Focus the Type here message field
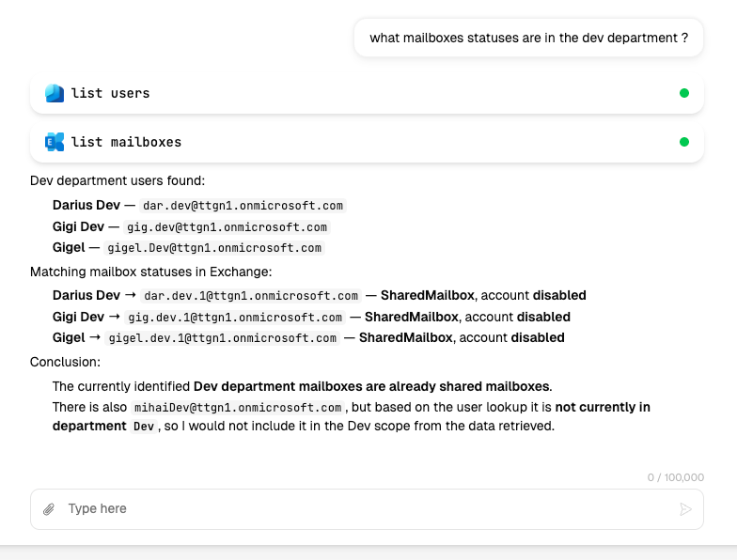Screen dimensions: 737x560 tap(367, 509)
